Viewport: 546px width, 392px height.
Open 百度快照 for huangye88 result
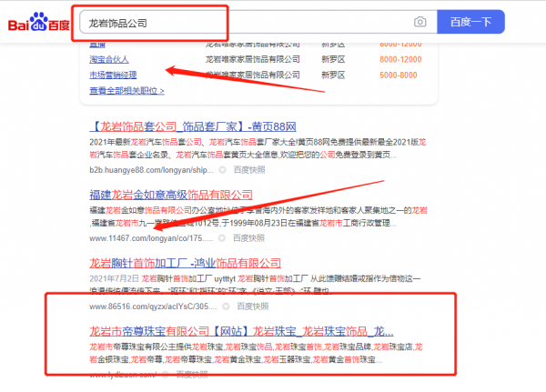(248, 169)
